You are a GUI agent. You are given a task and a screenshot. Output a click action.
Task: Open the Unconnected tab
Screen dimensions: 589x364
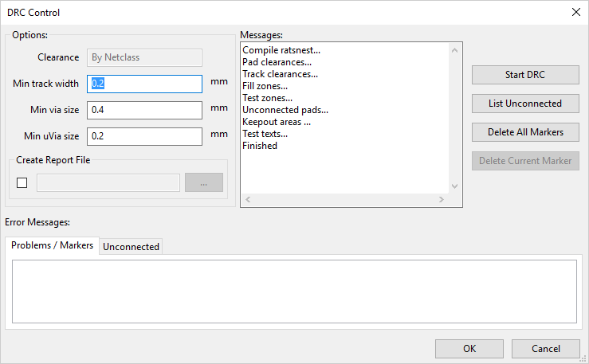[x=132, y=246]
